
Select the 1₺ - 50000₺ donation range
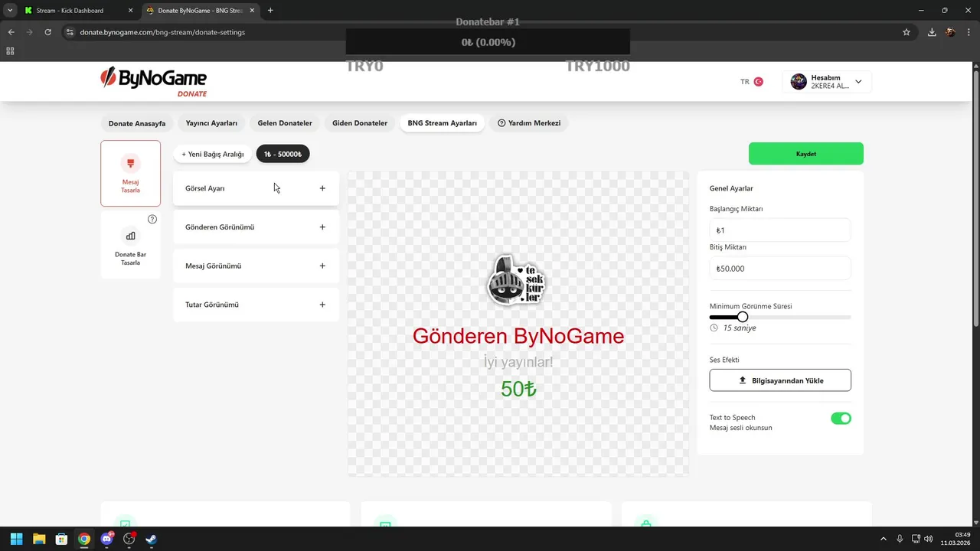tap(283, 154)
